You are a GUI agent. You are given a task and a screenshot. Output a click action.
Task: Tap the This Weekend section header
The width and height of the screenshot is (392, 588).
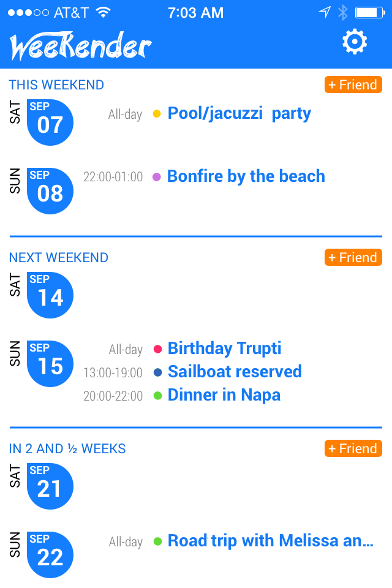point(56,85)
